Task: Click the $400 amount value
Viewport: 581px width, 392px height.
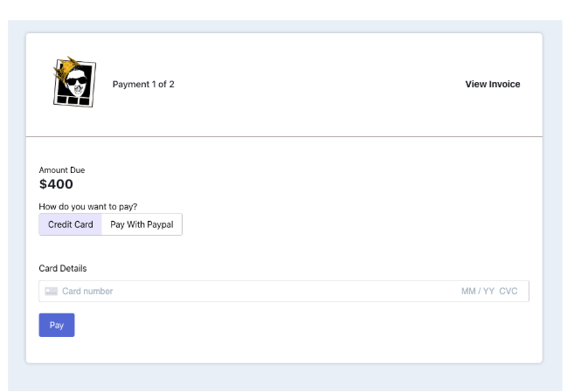Action: click(x=56, y=184)
